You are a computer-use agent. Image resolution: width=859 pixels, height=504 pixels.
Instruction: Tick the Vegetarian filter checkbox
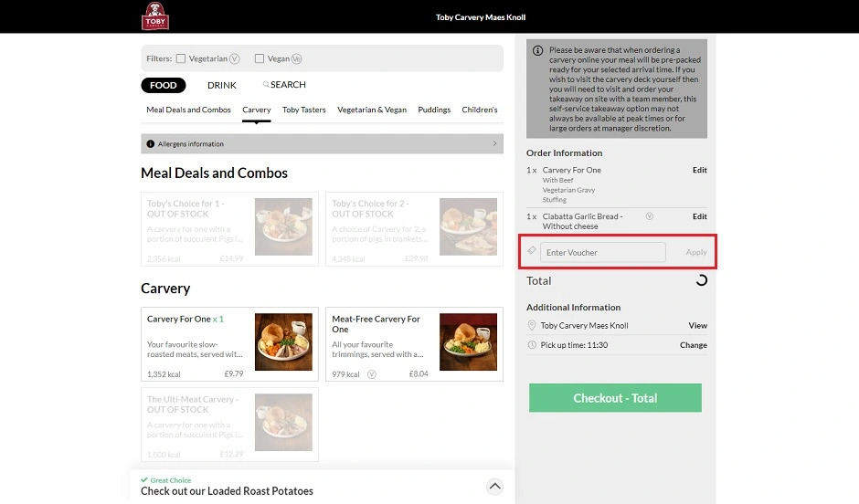click(181, 58)
